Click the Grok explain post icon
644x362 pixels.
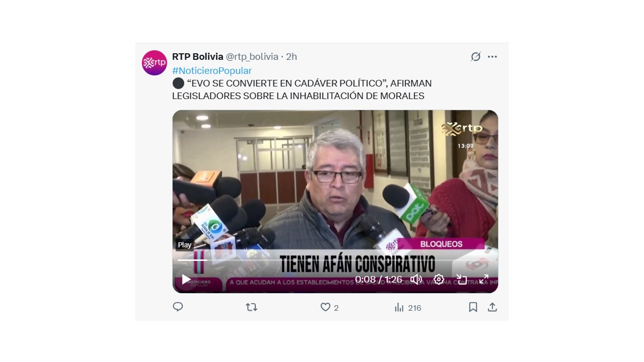475,57
